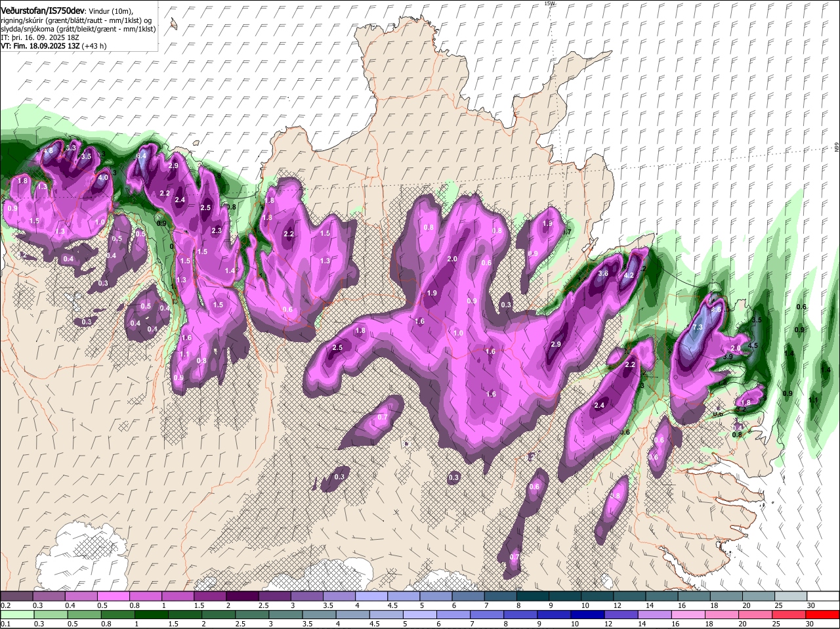Select the snow legend swatch between 2 and 2.5
The height and width of the screenshot is (629, 840).
[242, 595]
